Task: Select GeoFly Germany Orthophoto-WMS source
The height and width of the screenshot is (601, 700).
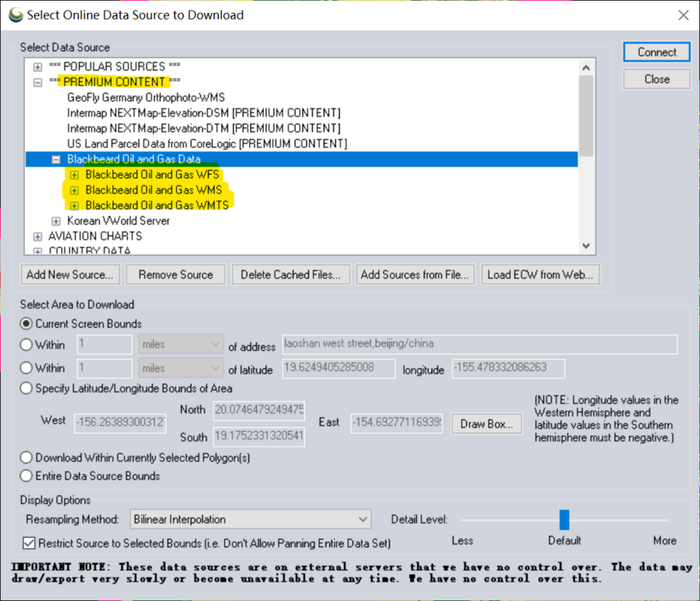Action: pos(146,97)
